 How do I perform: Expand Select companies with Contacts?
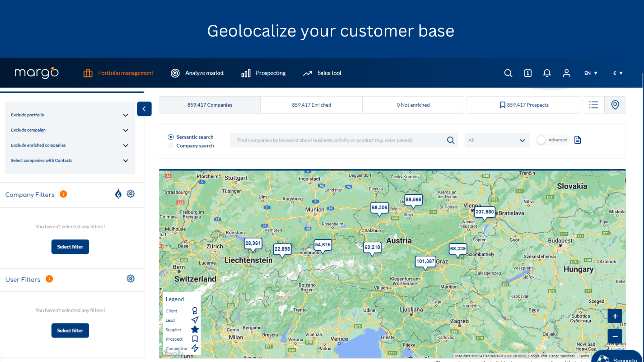pos(125,161)
